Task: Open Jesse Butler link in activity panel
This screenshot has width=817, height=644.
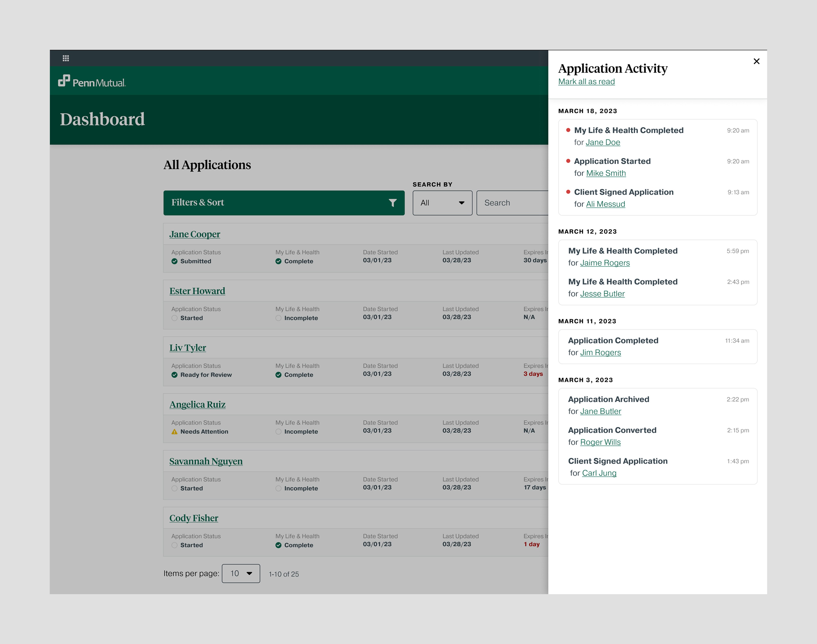Action: coord(602,294)
